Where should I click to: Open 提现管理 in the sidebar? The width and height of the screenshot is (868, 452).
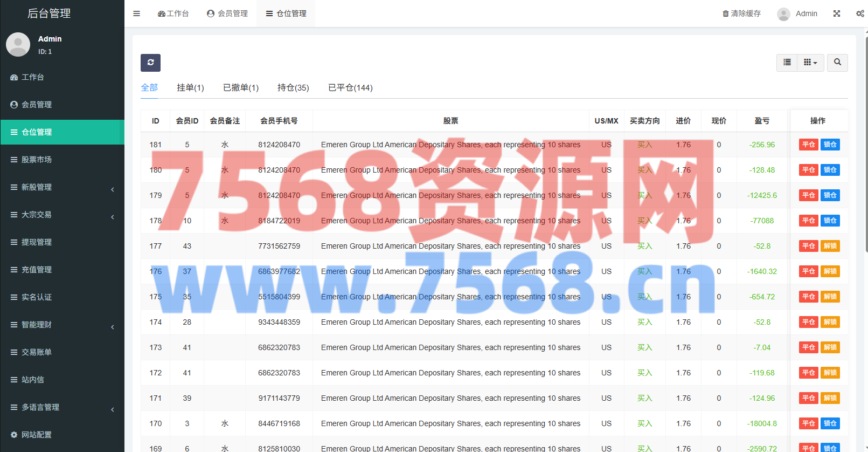pyautogui.click(x=37, y=242)
